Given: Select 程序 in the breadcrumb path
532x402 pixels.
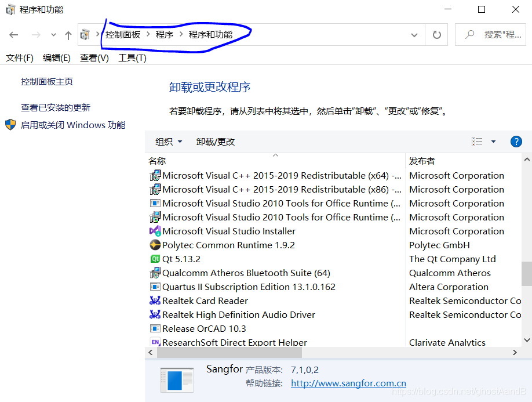Looking at the screenshot, I should [x=165, y=35].
